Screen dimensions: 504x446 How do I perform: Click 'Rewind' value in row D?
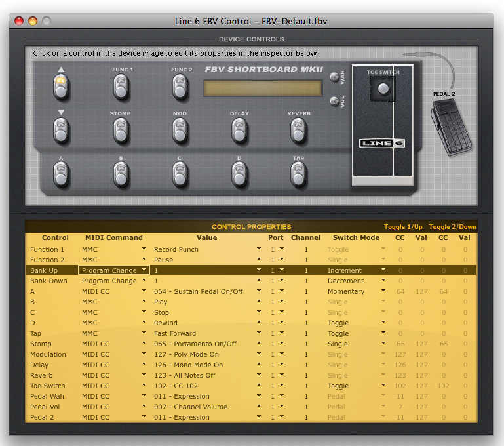166,323
